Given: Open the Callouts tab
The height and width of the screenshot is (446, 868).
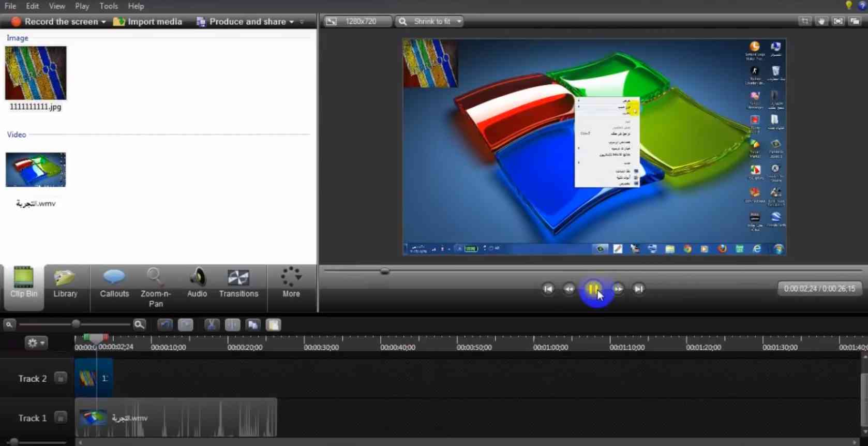Looking at the screenshot, I should point(114,284).
